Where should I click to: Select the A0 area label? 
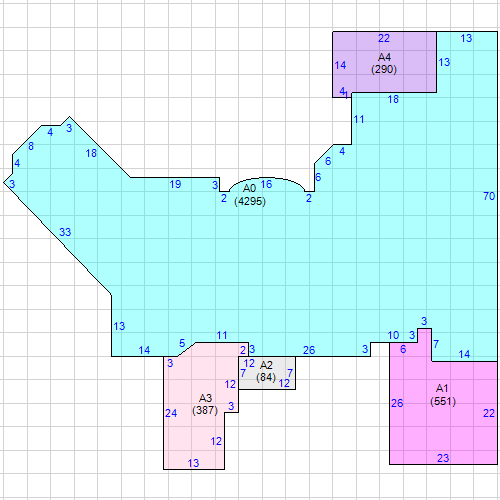[x=249, y=188]
